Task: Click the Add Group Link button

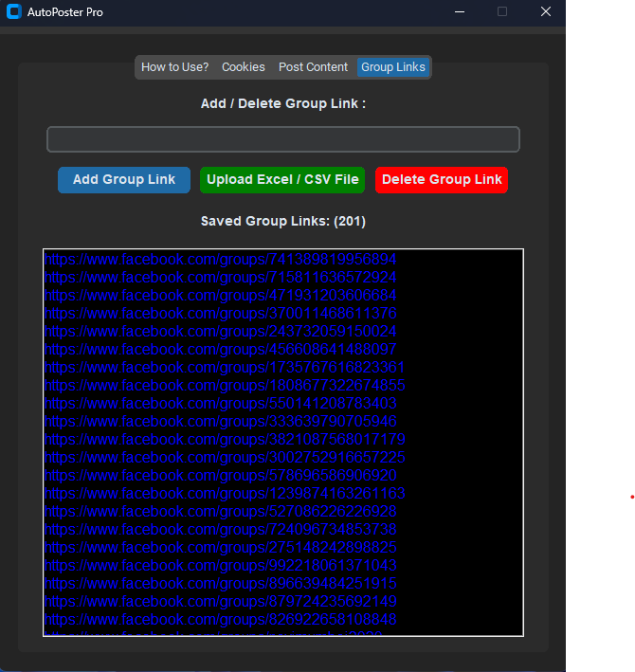Action: [124, 180]
